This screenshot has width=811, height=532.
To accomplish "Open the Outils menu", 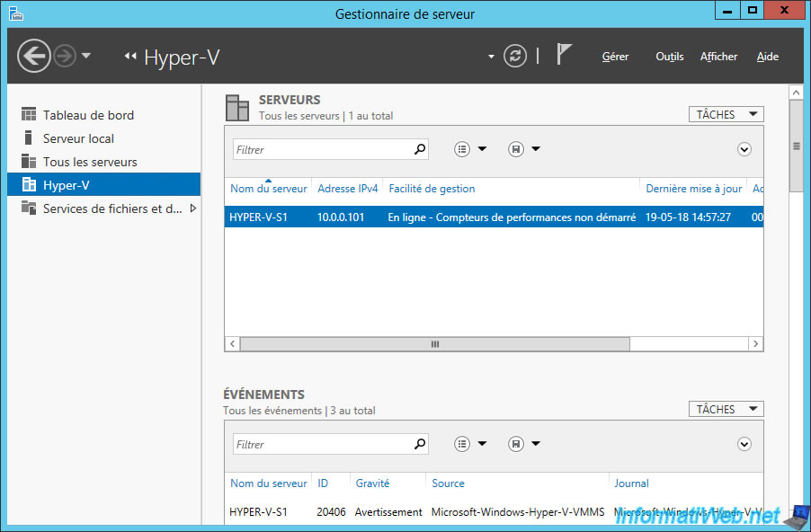I will click(x=670, y=57).
